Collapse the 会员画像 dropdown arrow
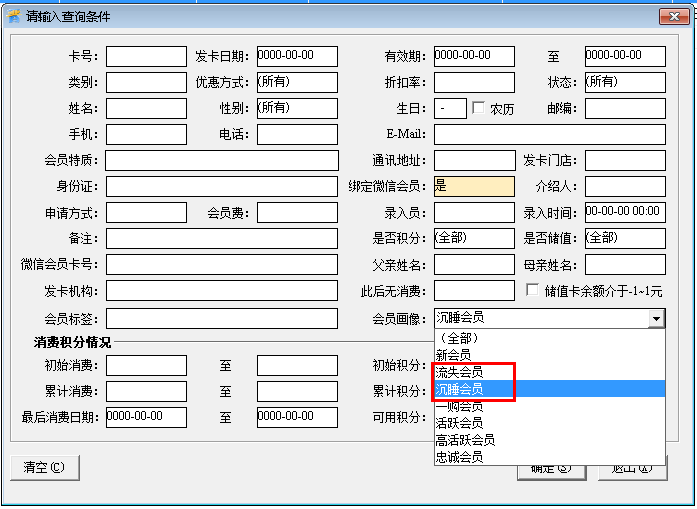The height and width of the screenshot is (509, 697). tap(656, 318)
